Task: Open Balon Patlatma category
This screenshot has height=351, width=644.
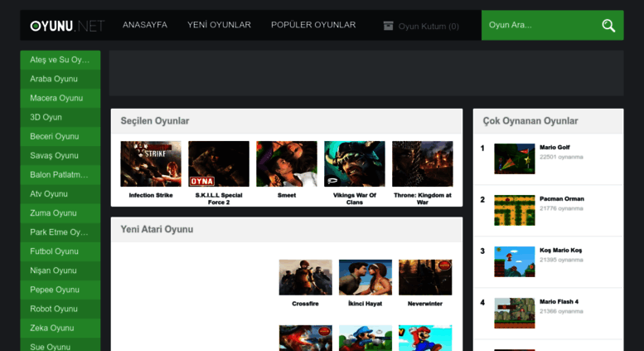Action: point(61,175)
